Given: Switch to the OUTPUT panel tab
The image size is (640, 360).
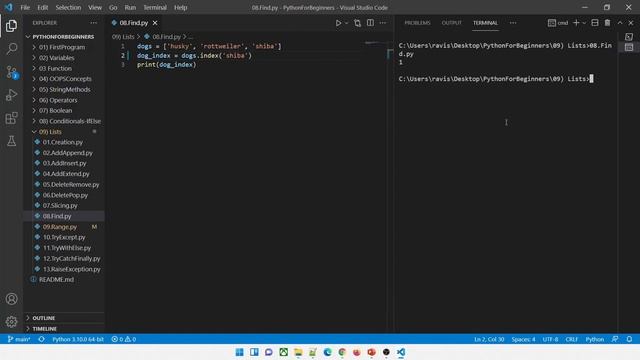Looking at the screenshot, I should pyautogui.click(x=451, y=23).
